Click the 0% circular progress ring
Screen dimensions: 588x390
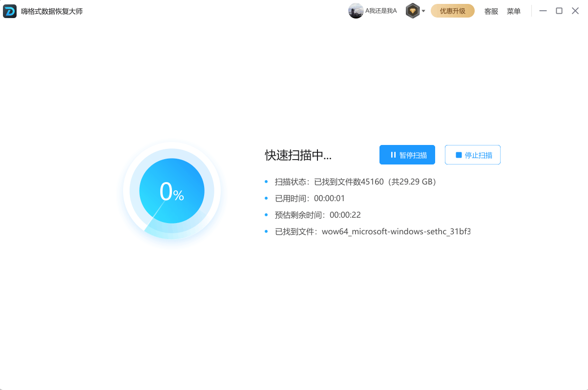[x=172, y=191]
